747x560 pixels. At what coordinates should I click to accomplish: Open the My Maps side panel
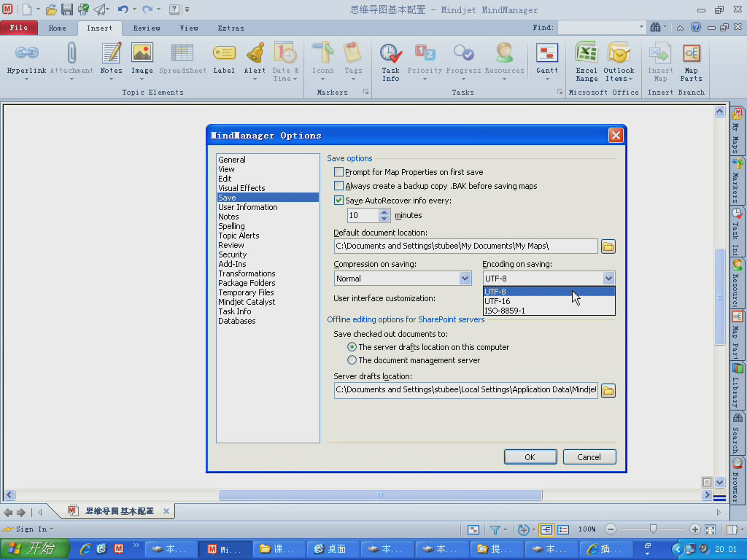(x=737, y=130)
